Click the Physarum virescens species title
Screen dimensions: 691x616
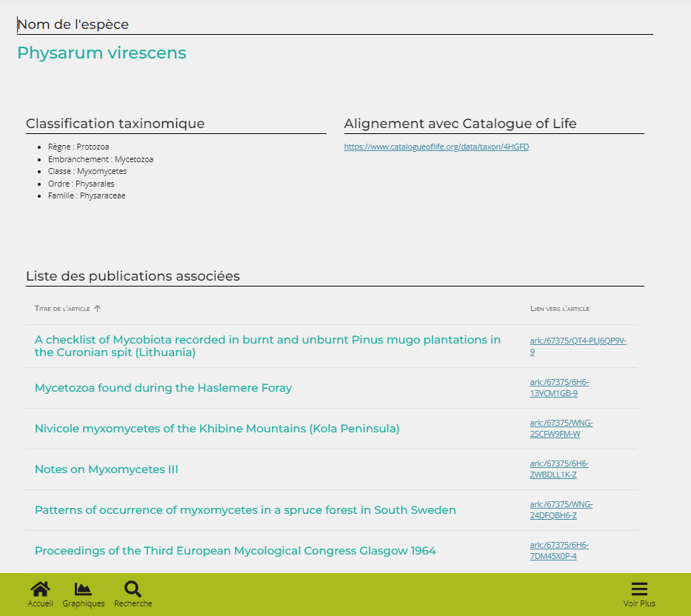[x=101, y=53]
